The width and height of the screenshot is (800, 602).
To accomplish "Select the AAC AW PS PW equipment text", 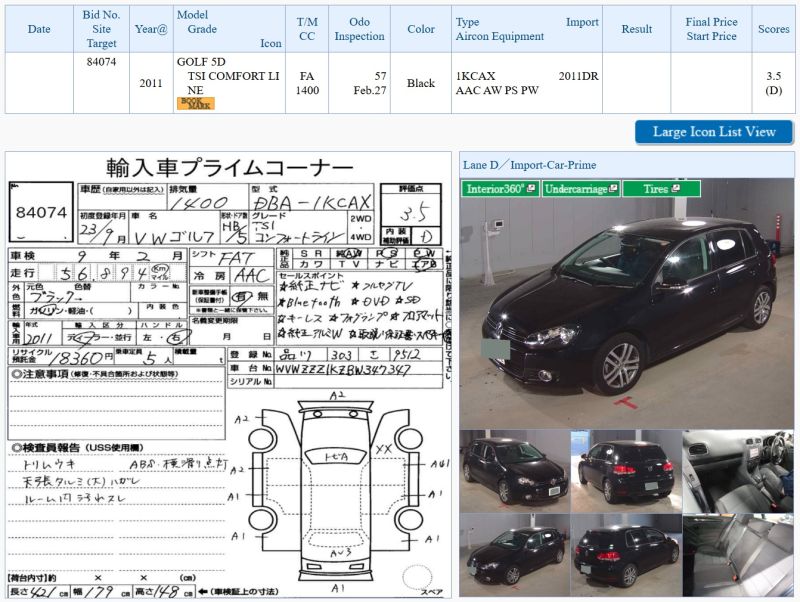I will point(497,90).
